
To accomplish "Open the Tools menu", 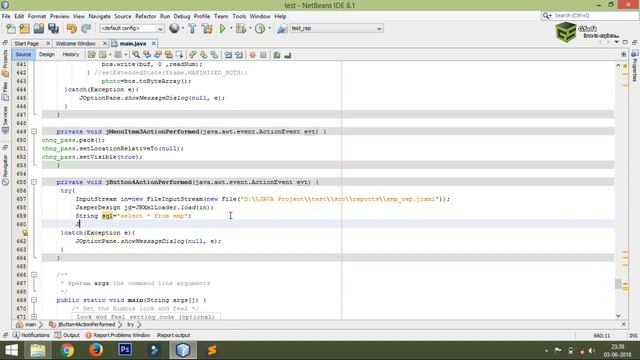I will [x=239, y=16].
